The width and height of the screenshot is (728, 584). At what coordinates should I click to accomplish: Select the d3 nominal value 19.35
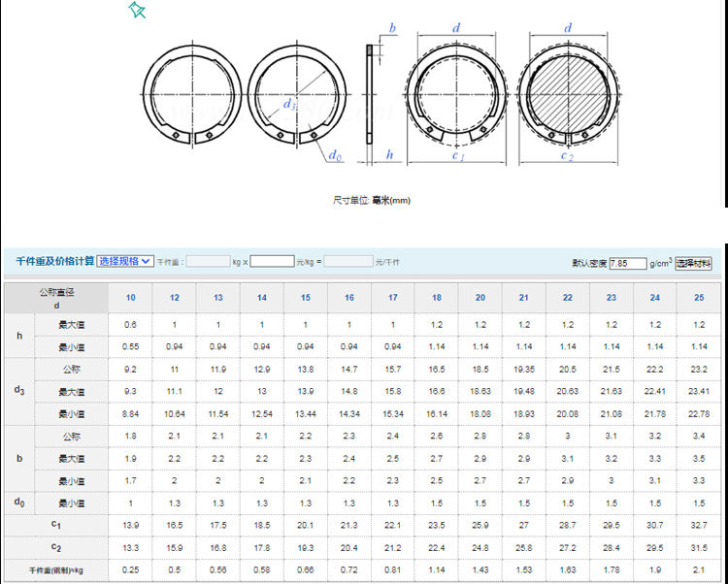tap(524, 370)
